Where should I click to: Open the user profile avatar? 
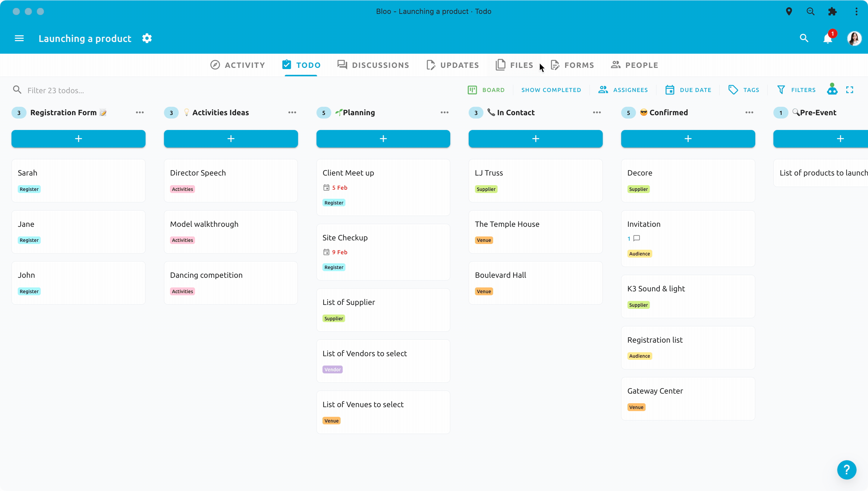point(854,38)
